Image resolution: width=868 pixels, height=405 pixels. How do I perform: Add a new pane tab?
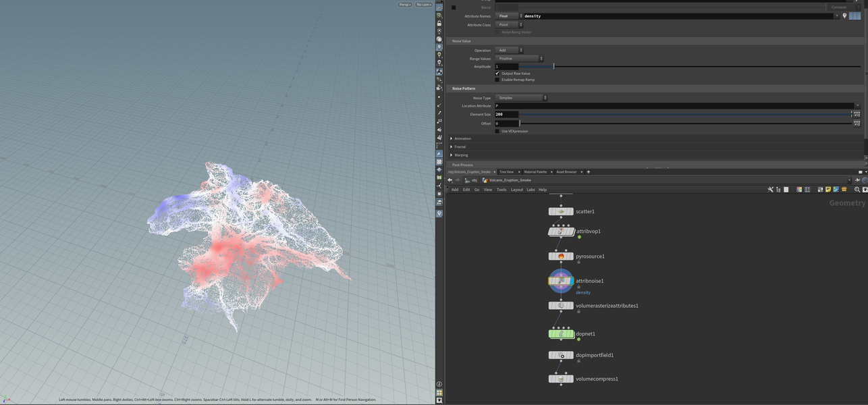tap(588, 172)
